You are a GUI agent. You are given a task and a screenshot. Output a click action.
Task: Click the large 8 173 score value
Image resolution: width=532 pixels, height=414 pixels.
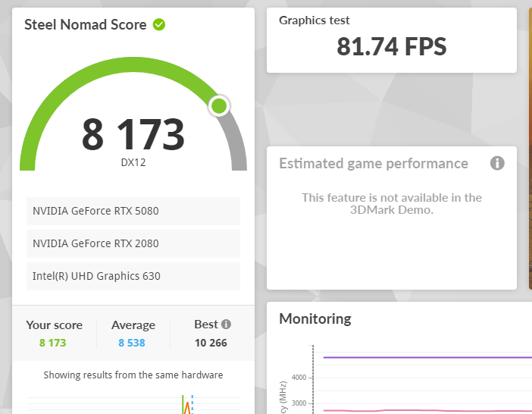point(133,134)
